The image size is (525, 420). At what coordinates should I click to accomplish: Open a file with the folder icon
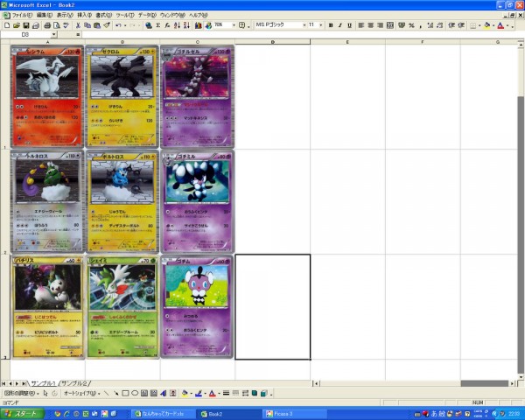pyautogui.click(x=16, y=25)
